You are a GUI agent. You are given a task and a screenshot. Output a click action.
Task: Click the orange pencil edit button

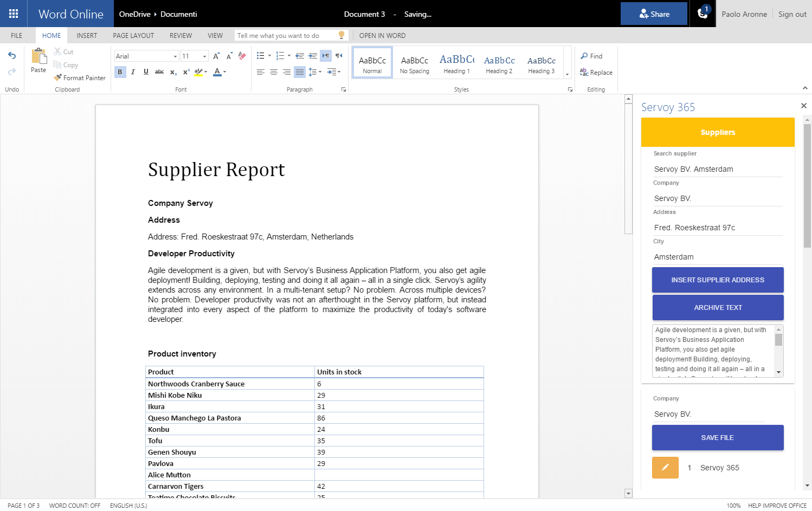point(665,468)
